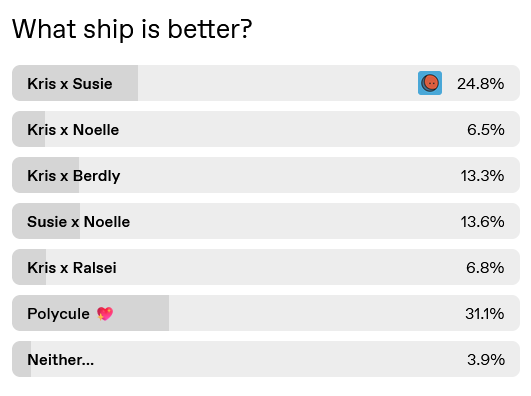Select the Neither... poll option
This screenshot has height=396, width=531.
[x=266, y=359]
